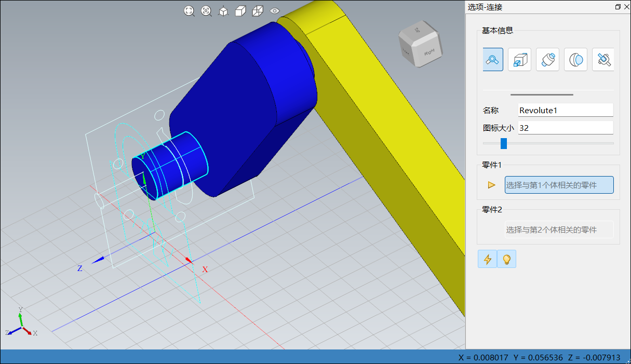Switch to isometric axis view icon

pyautogui.click(x=223, y=11)
